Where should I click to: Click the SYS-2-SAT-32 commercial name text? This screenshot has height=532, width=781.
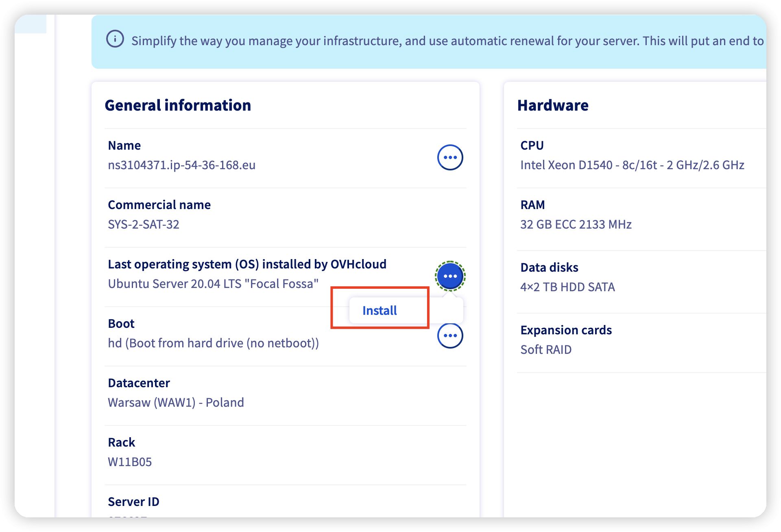[x=144, y=225]
